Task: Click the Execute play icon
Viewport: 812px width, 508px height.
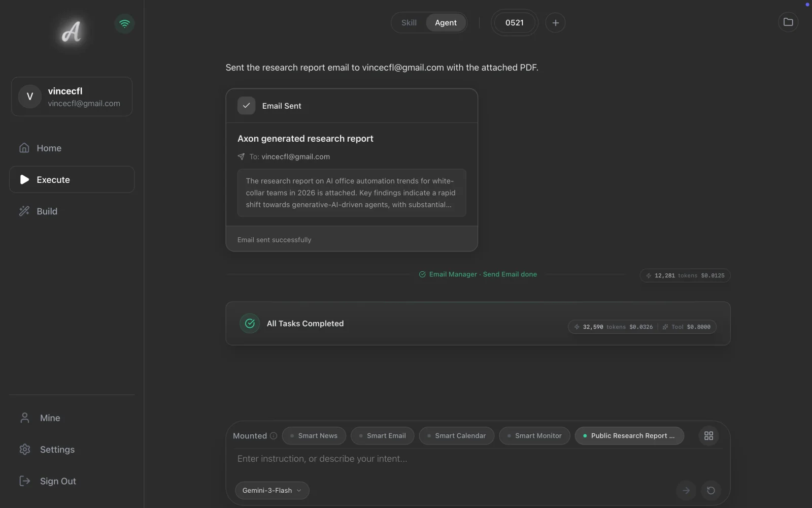Action: [24, 179]
